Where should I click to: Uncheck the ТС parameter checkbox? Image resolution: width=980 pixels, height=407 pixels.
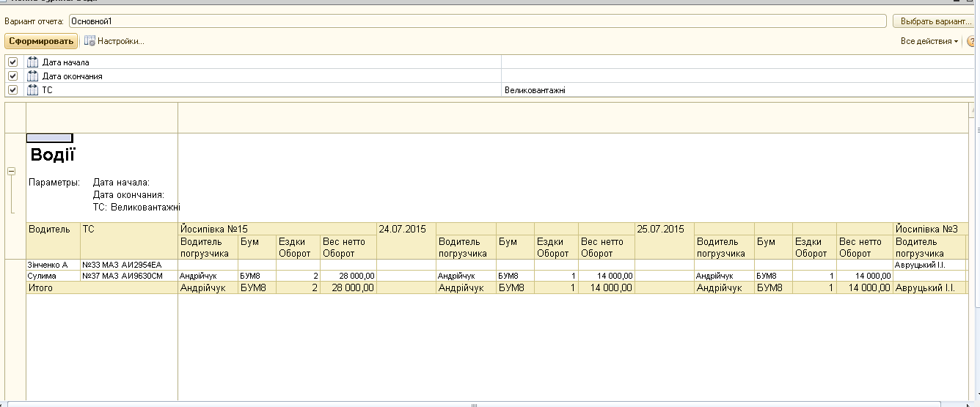coord(12,89)
